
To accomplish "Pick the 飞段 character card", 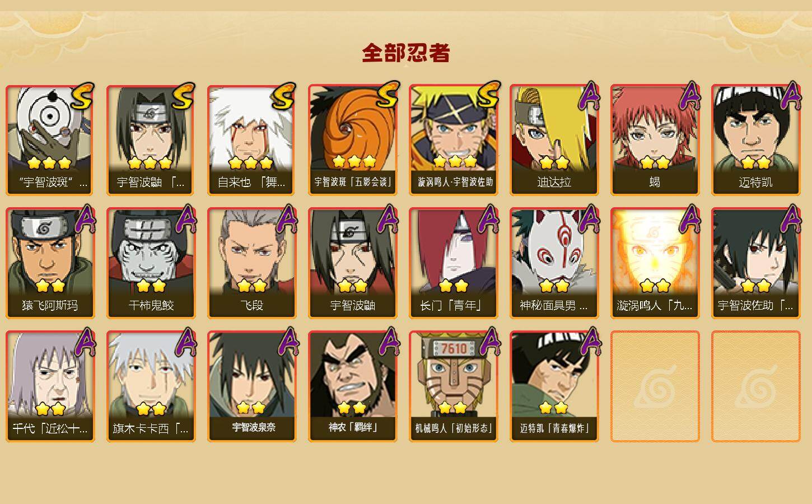I will coord(251,263).
